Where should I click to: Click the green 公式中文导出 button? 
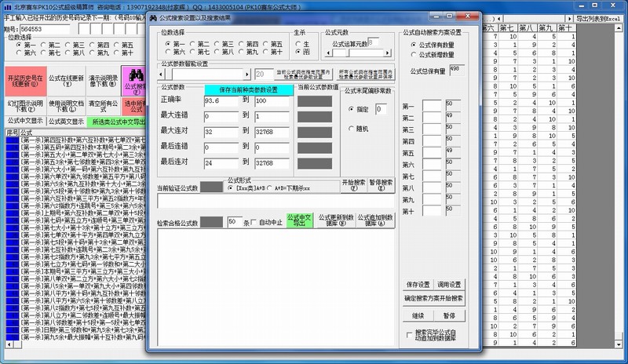(297, 220)
